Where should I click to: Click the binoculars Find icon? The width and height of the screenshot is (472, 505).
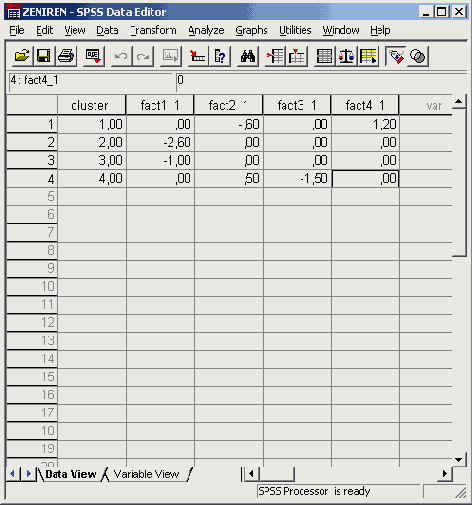pyautogui.click(x=248, y=56)
